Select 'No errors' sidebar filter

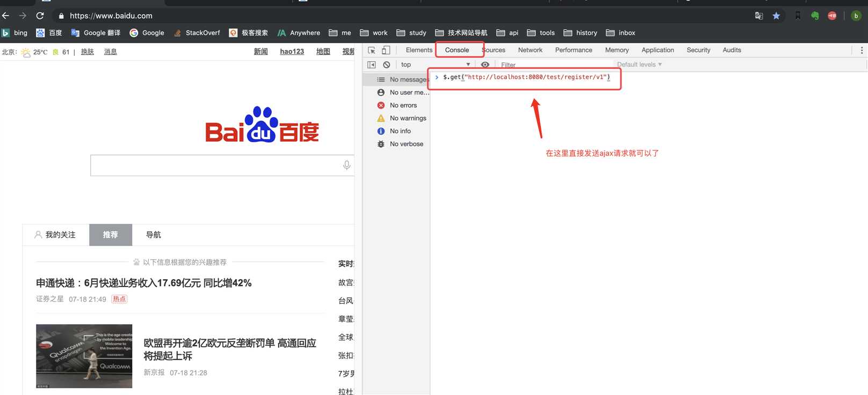[396, 105]
